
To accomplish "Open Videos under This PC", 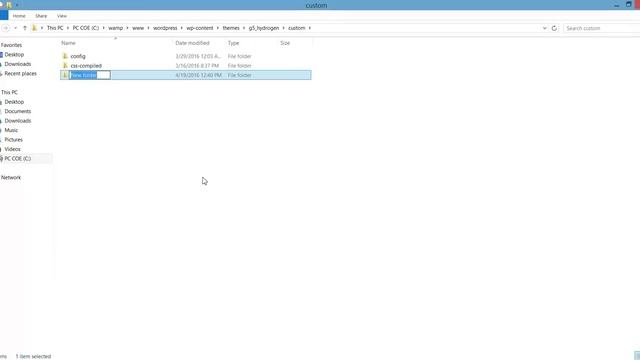I will coord(12,149).
